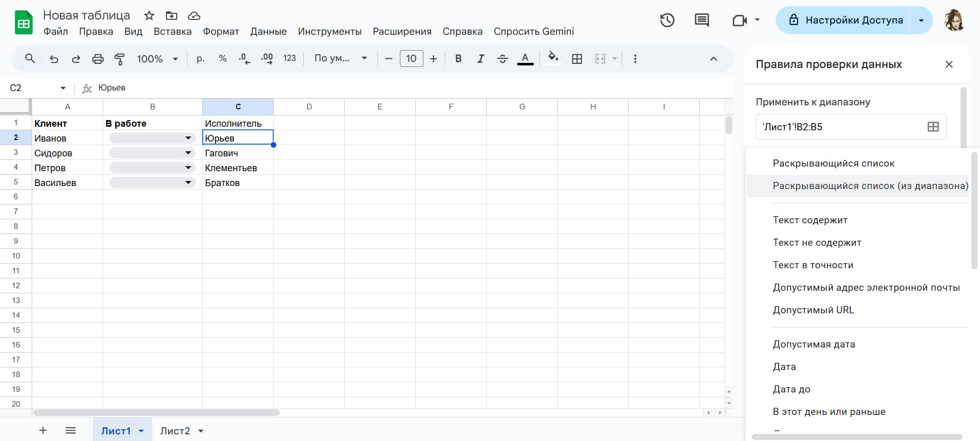Viewport: 980px width, 441px height.
Task: Open the comments icon
Action: (702, 20)
